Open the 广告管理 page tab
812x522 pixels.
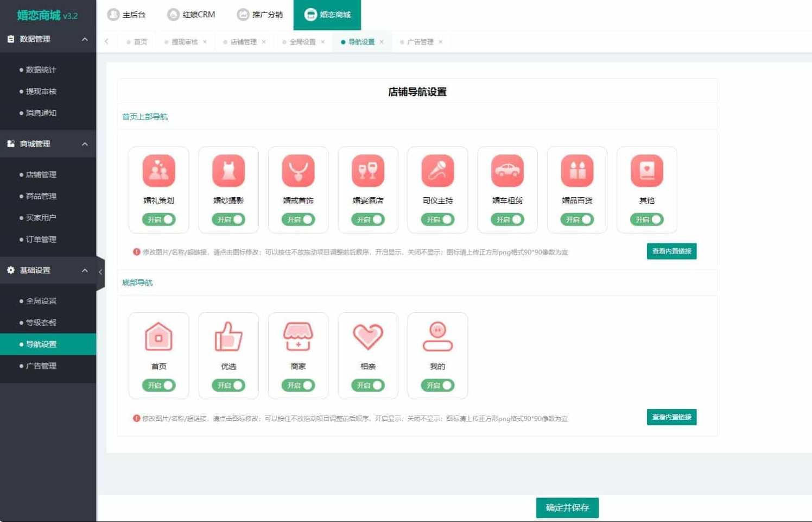[420, 42]
